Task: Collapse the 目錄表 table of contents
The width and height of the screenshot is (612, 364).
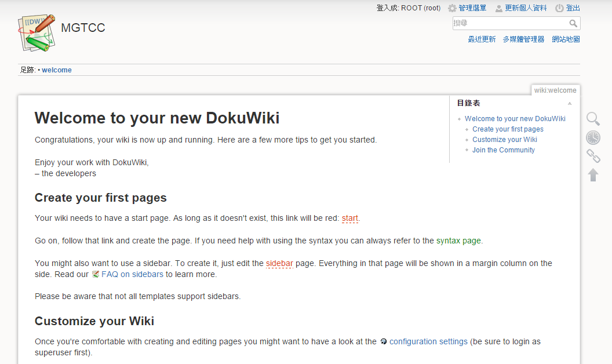Action: pyautogui.click(x=570, y=103)
